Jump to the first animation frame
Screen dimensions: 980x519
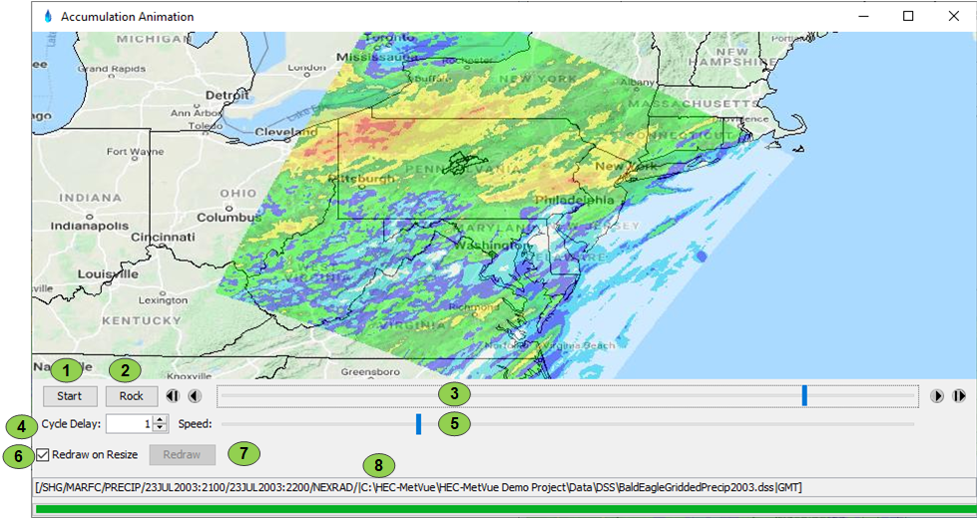click(173, 396)
